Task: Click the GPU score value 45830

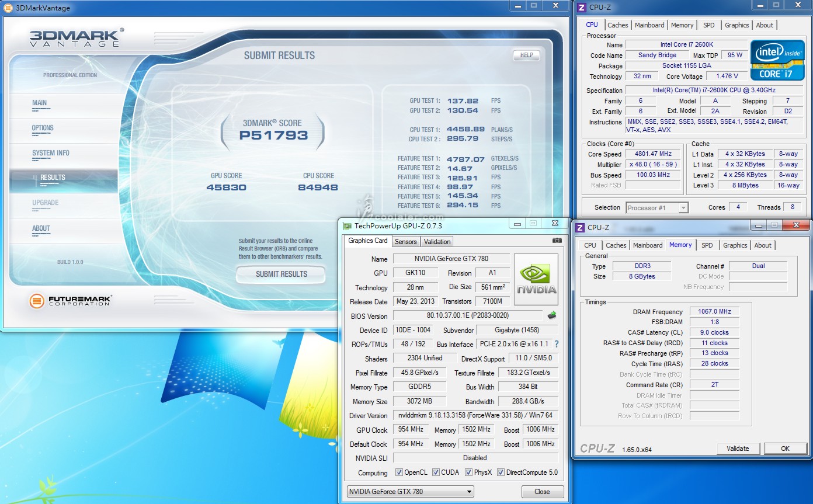Action: click(226, 187)
